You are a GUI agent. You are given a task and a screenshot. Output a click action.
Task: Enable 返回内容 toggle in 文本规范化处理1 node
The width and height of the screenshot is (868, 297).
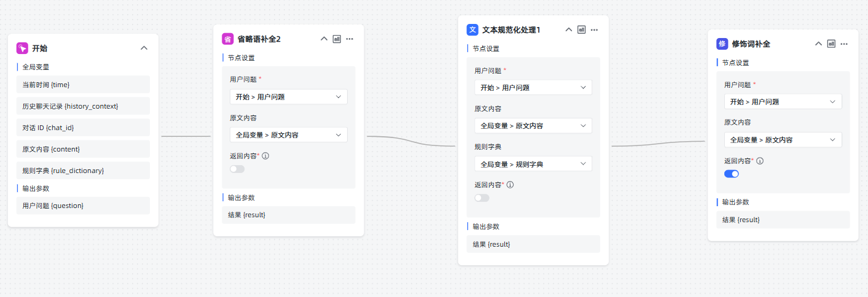tap(482, 198)
